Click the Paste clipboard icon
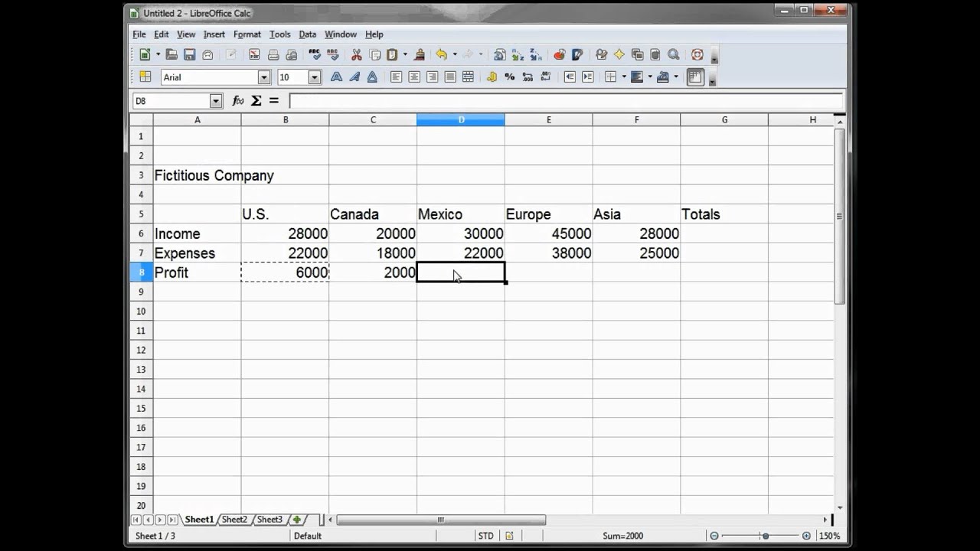Viewport: 980px width, 551px height. (x=393, y=55)
